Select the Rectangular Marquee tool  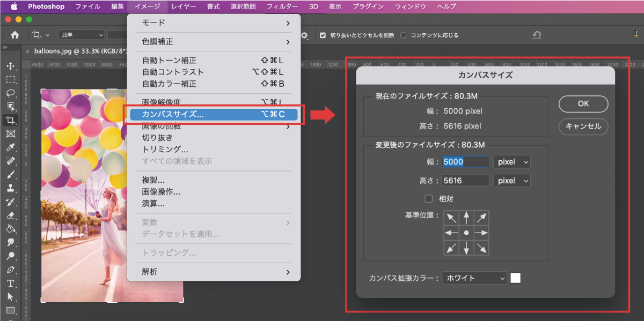coord(10,79)
